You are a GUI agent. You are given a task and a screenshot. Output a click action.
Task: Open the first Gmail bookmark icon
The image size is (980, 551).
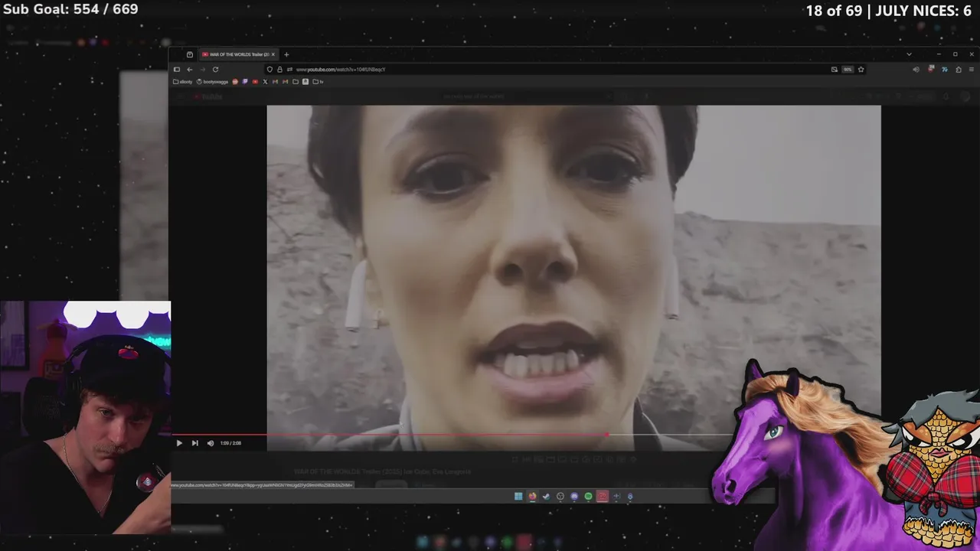pos(275,82)
